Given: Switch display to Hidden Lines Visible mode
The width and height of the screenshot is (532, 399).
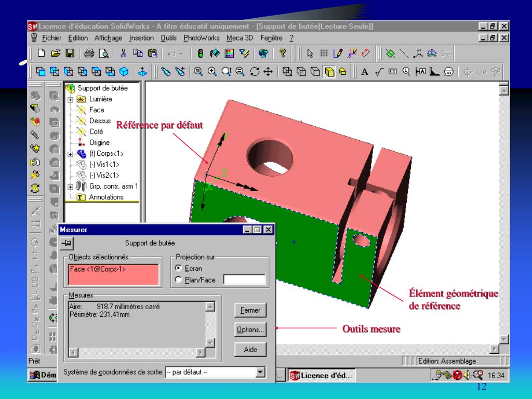Looking at the screenshot, I should click(301, 72).
